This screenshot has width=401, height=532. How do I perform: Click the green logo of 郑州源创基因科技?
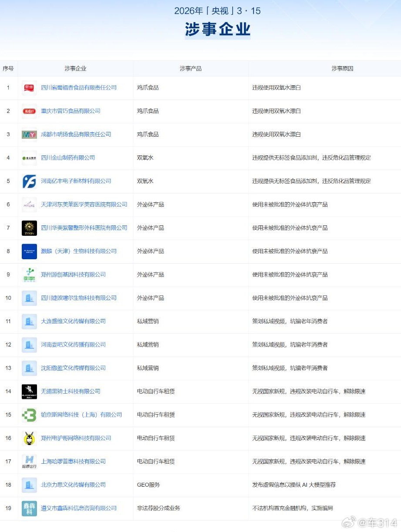[29, 275]
